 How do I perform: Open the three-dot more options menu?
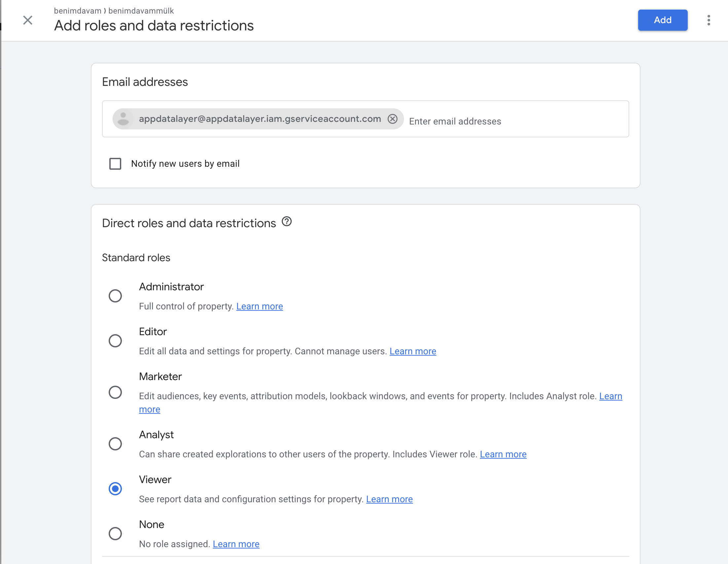pos(708,20)
